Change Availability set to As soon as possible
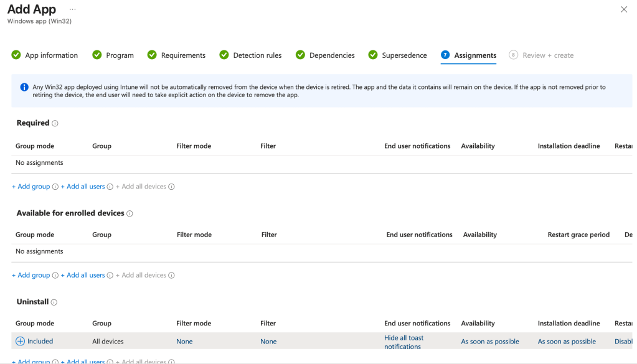The image size is (637, 364). pos(489,341)
